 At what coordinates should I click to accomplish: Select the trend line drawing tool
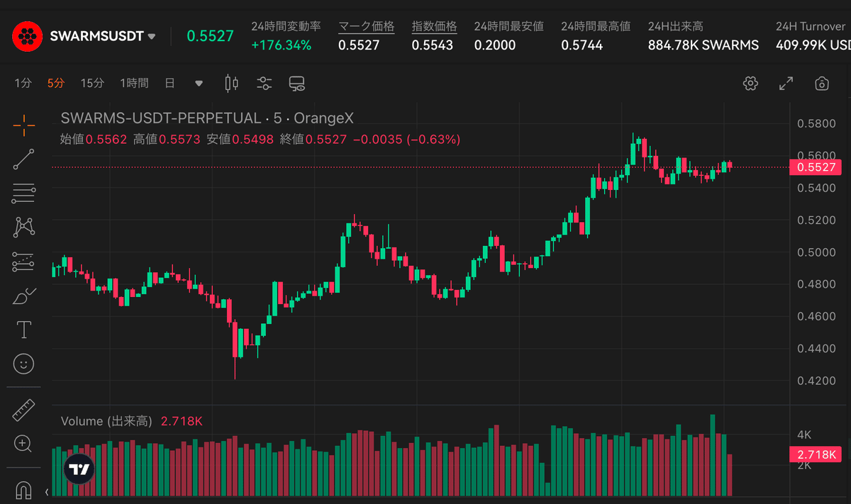[x=23, y=159]
